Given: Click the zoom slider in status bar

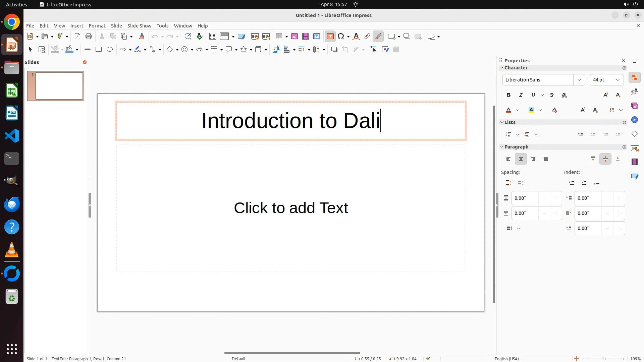Looking at the screenshot, I should click(604, 359).
